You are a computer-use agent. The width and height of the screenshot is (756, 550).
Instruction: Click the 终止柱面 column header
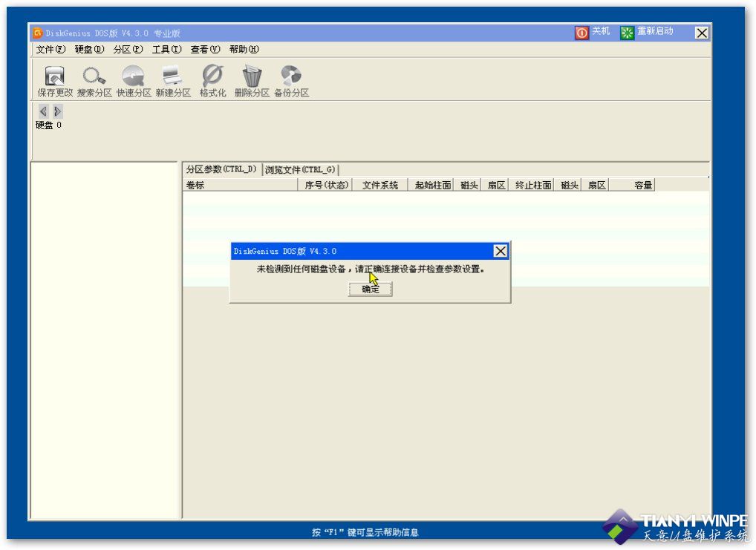point(532,185)
